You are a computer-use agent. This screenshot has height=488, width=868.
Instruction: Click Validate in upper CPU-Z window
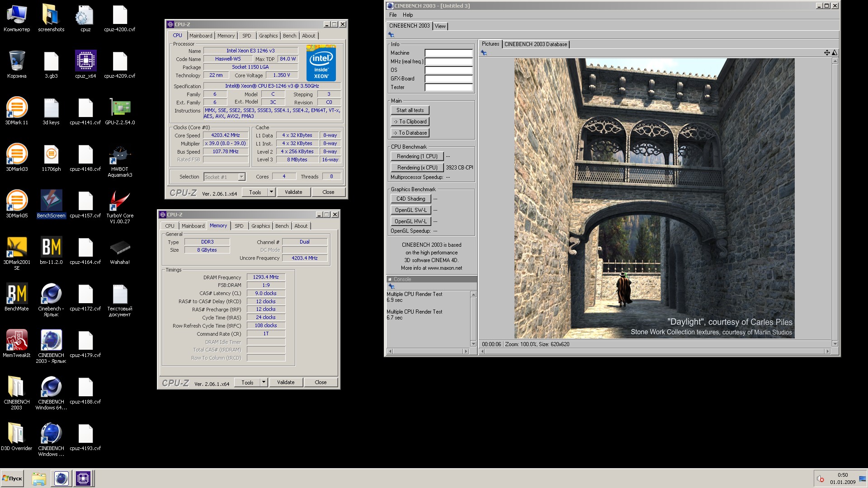[293, 192]
